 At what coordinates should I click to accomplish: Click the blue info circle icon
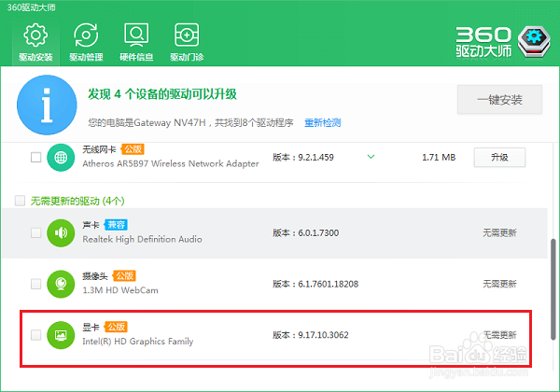coord(47,105)
